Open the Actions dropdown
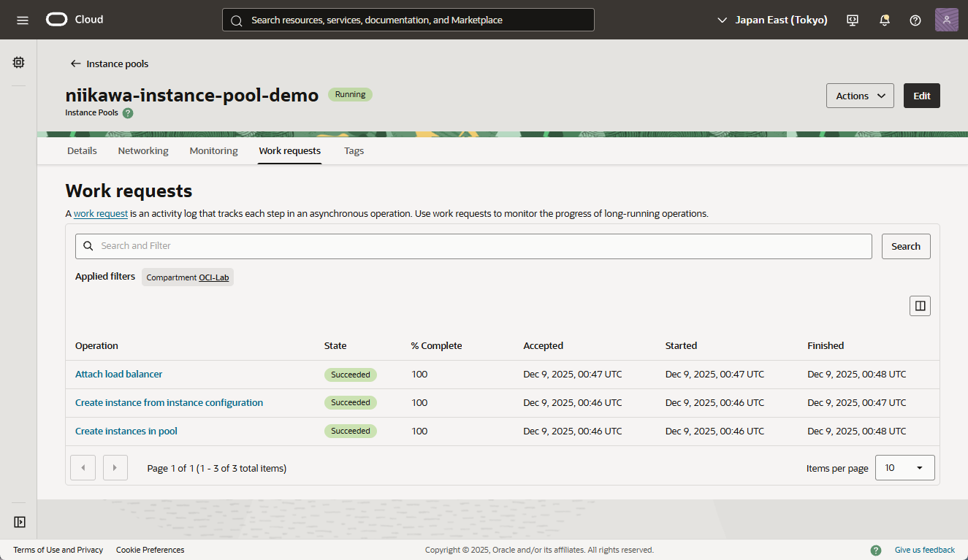Screen dimensions: 968x560 [x=860, y=96]
